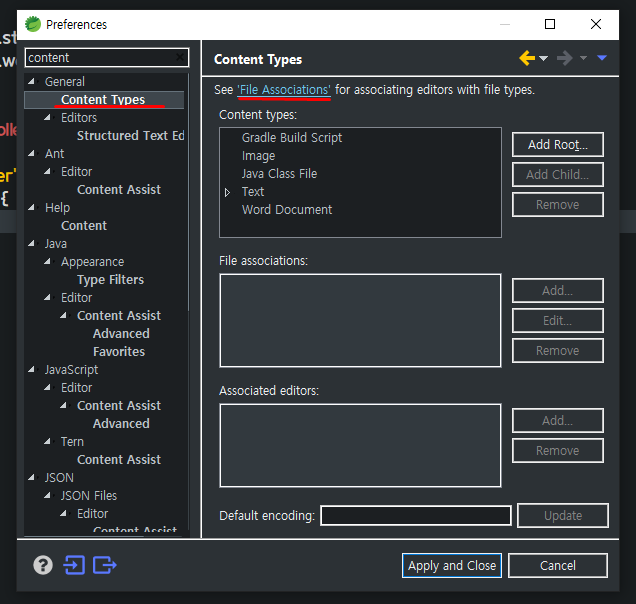
Task: Open the Forward history dropdown arrow
Action: (x=583, y=58)
